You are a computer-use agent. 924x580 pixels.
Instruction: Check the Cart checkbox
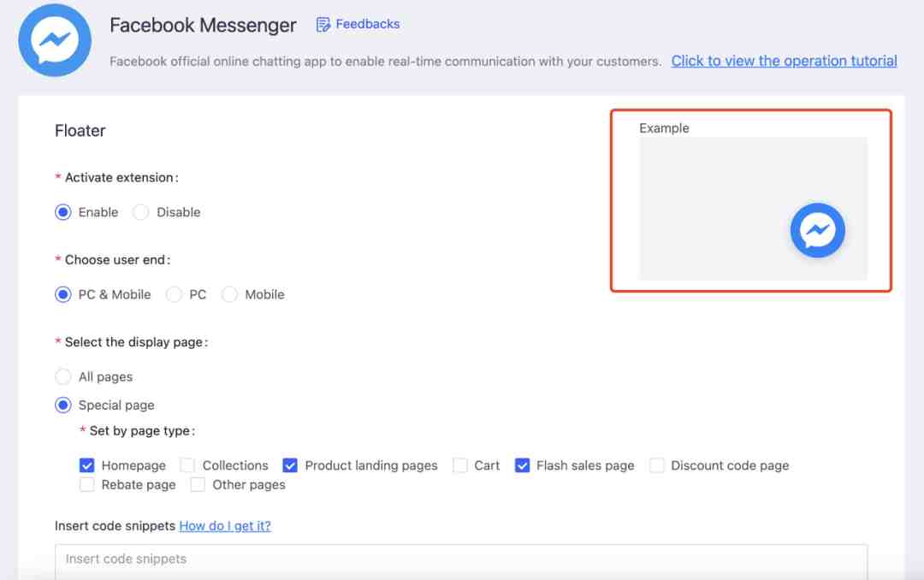[x=459, y=465]
